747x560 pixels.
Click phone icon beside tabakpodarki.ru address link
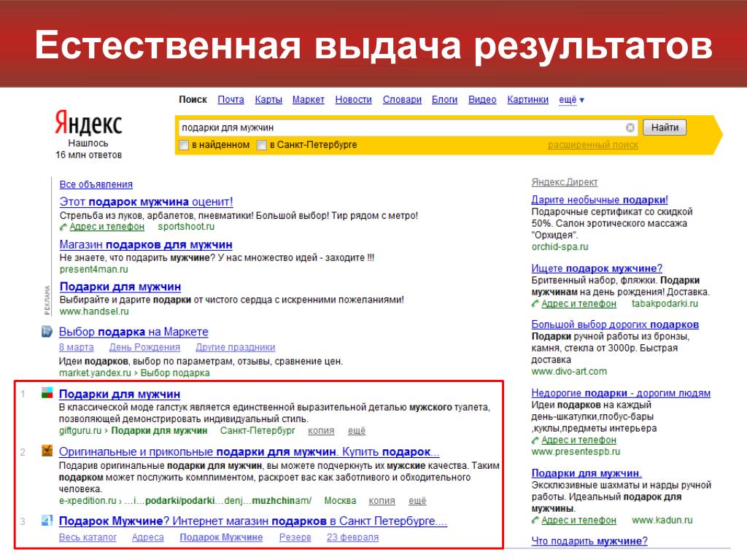coord(535,304)
